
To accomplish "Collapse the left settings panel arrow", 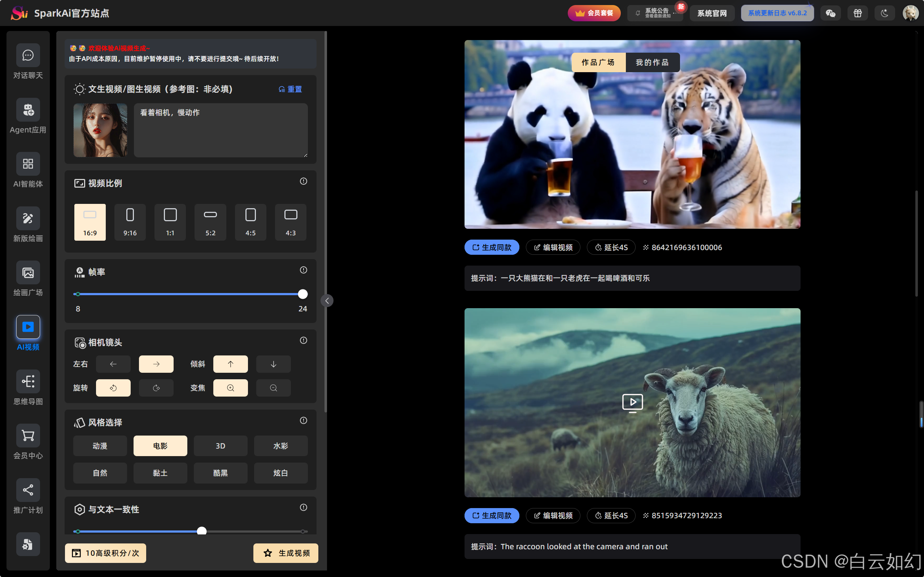I will tap(327, 301).
